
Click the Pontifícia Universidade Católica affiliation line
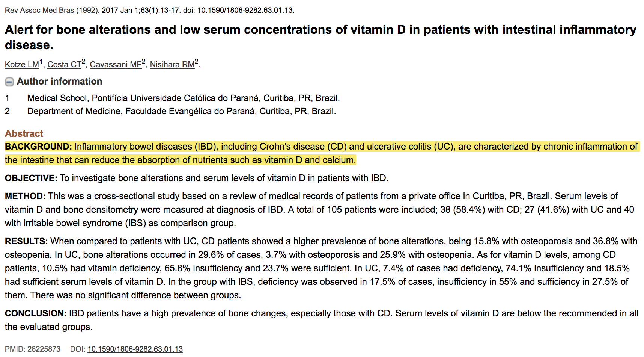coord(184,98)
